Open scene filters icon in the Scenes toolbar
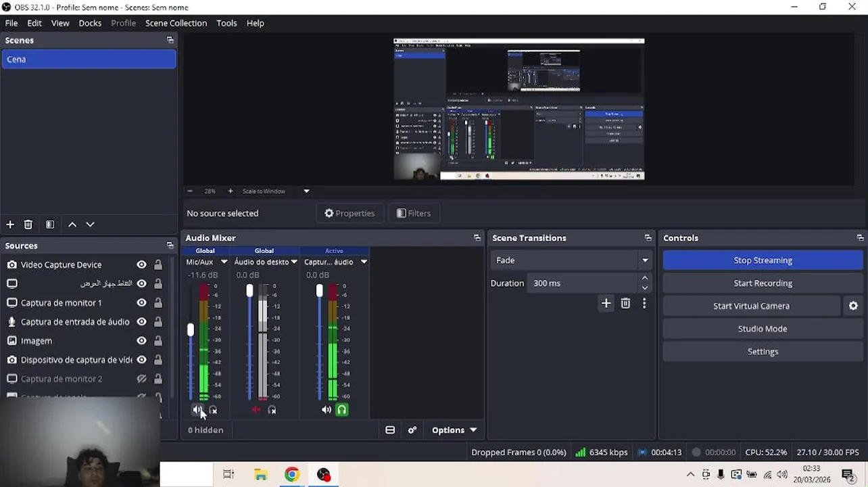 (50, 225)
